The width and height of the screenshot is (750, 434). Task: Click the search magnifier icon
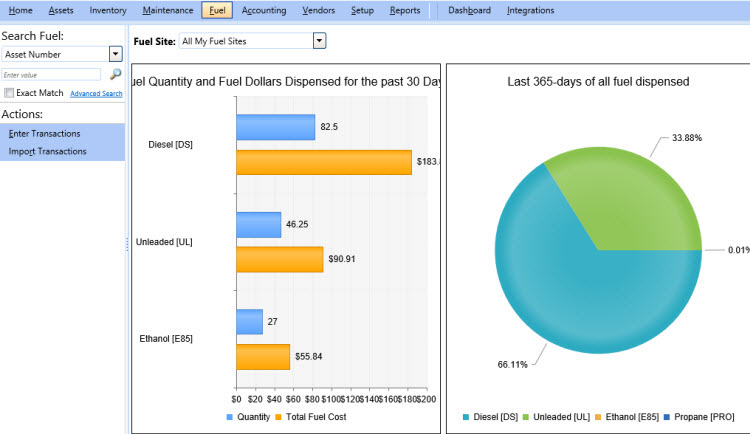coord(115,74)
